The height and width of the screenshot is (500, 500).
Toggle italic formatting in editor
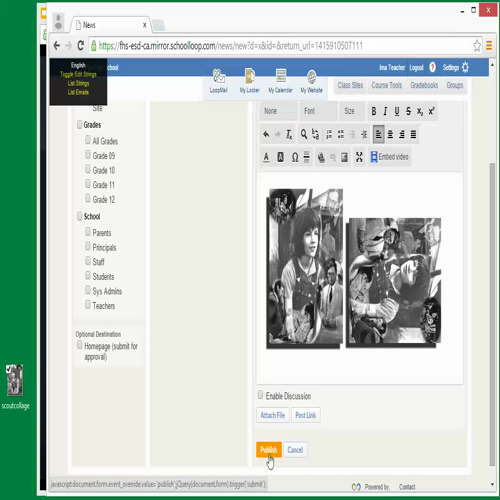pos(385,111)
